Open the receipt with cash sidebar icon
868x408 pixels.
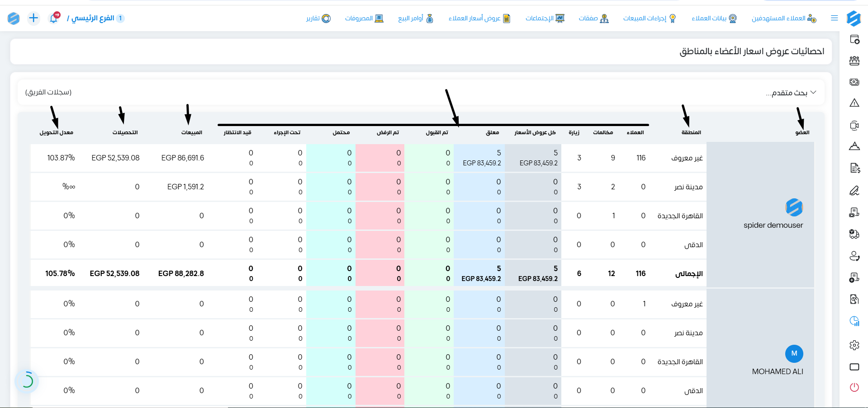click(x=854, y=212)
